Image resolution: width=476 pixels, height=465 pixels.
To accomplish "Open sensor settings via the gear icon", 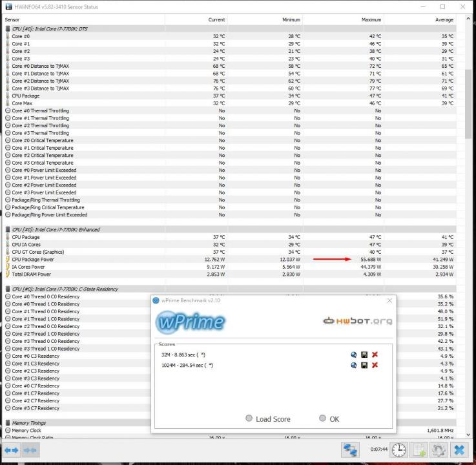I will tap(439, 450).
